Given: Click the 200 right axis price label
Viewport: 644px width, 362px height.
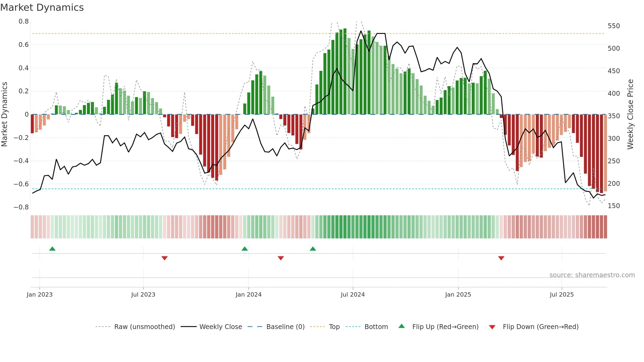Looking at the screenshot, I should pos(614,184).
